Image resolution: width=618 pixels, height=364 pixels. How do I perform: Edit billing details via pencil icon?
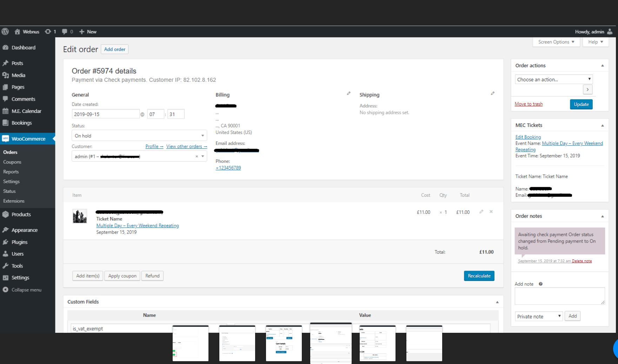coord(348,93)
